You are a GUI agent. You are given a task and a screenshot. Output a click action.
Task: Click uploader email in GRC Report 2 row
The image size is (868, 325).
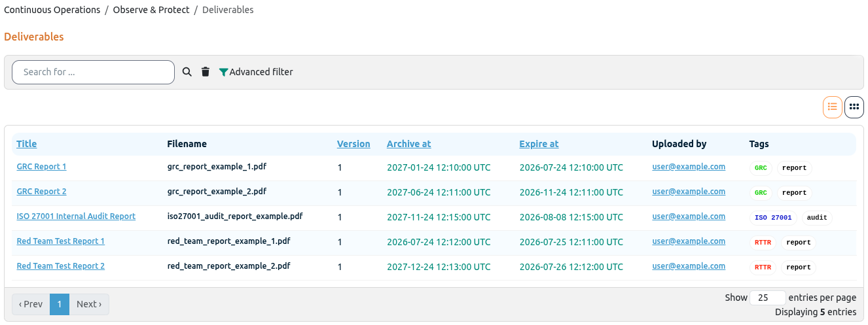tap(689, 192)
